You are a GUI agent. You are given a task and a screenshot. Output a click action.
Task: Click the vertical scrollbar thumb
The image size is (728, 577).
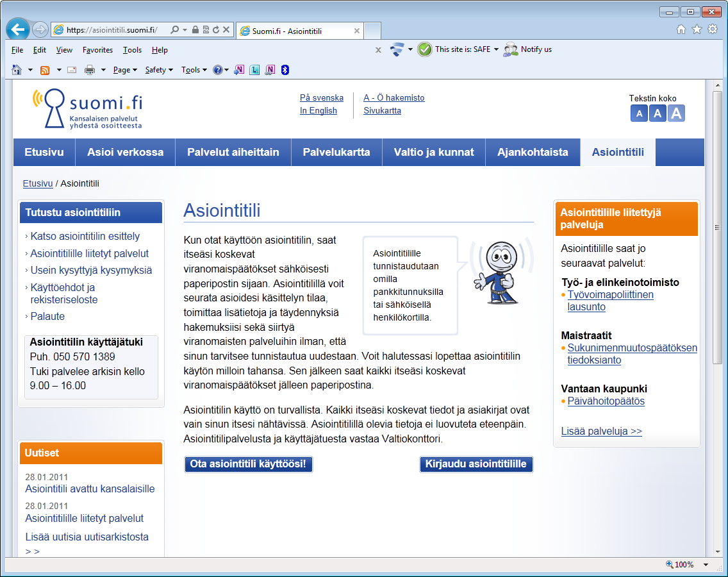(717, 228)
